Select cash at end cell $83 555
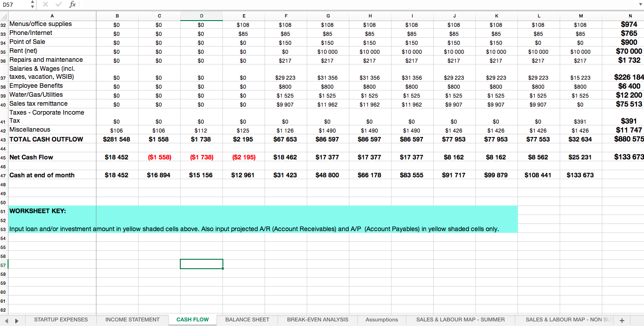The image size is (644, 326). [x=411, y=175]
